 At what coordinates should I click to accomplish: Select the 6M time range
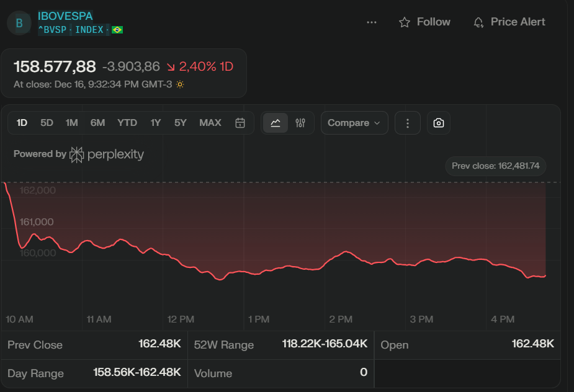pyautogui.click(x=97, y=123)
